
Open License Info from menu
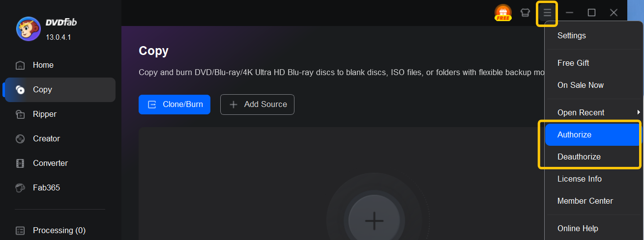579,179
